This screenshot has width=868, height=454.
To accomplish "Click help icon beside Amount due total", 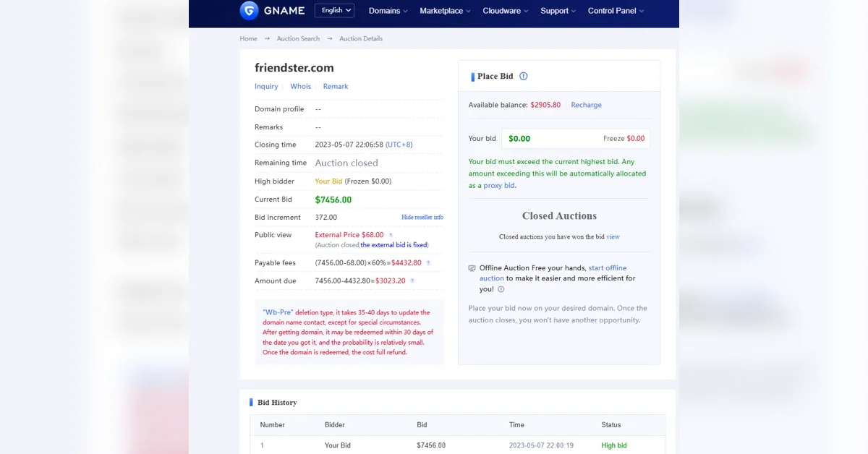I will click(x=412, y=280).
